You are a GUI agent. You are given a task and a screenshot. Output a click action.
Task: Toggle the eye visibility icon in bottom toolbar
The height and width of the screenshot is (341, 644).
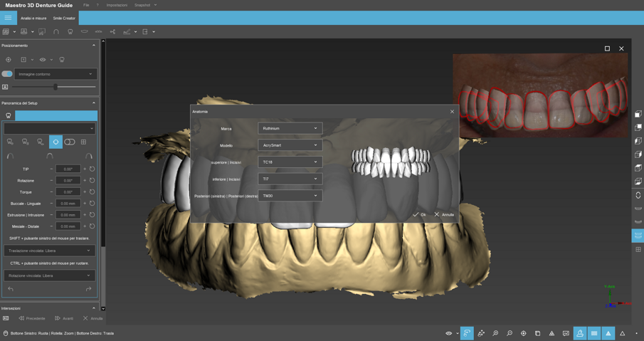tap(448, 333)
